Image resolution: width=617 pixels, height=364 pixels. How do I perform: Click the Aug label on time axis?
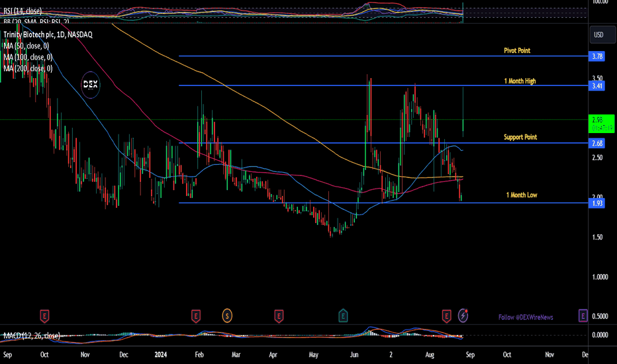(430, 355)
